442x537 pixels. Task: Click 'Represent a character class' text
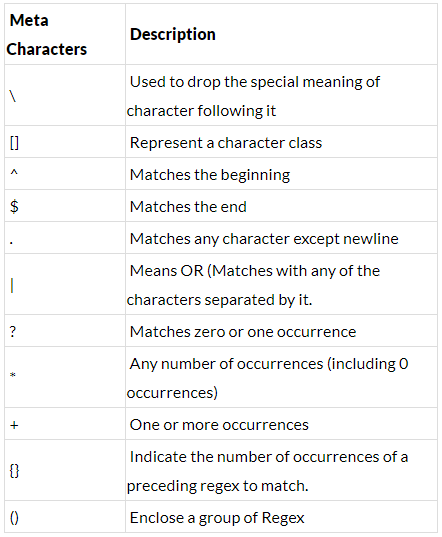point(226,143)
